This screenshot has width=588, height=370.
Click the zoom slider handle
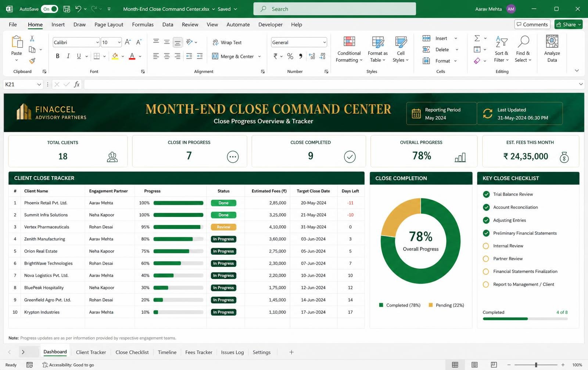tap(536, 364)
